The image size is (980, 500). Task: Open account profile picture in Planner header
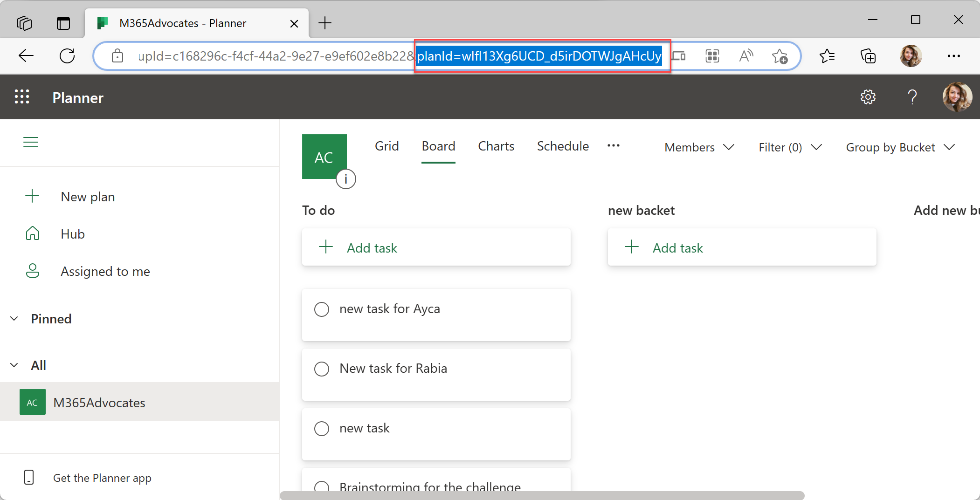tap(957, 97)
